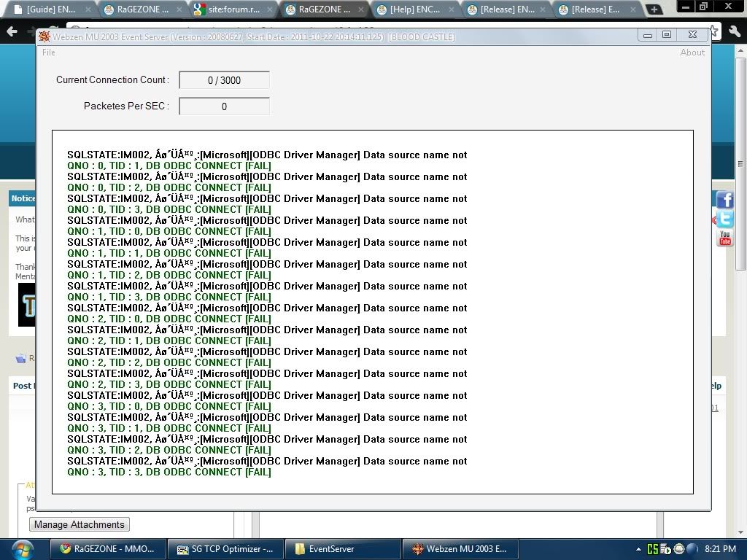Click the Facebook icon on the webpage

tap(724, 201)
